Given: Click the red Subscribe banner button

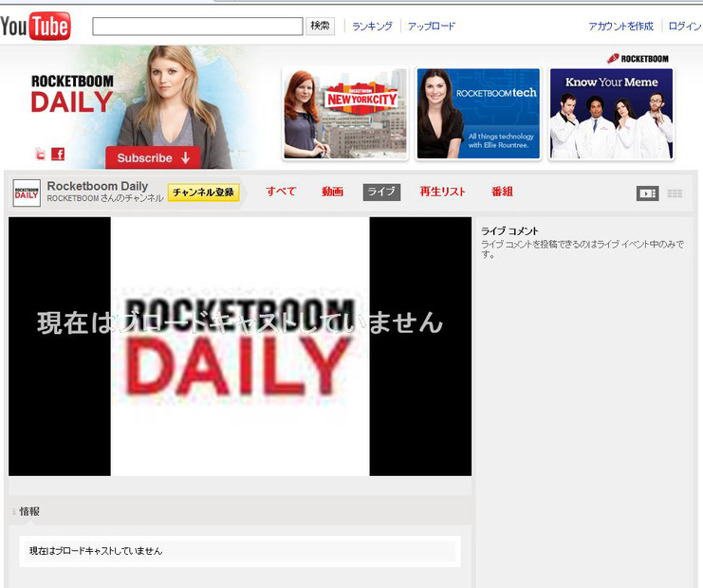Looking at the screenshot, I should (x=153, y=157).
